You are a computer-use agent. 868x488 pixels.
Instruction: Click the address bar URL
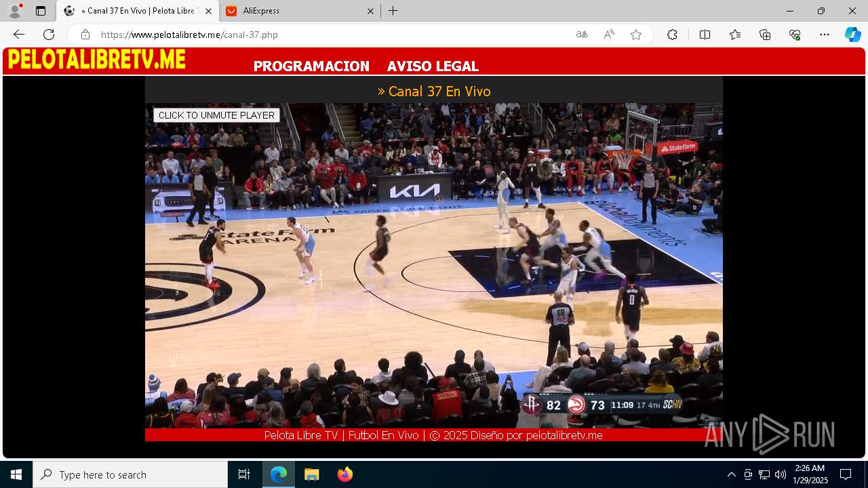(x=189, y=35)
